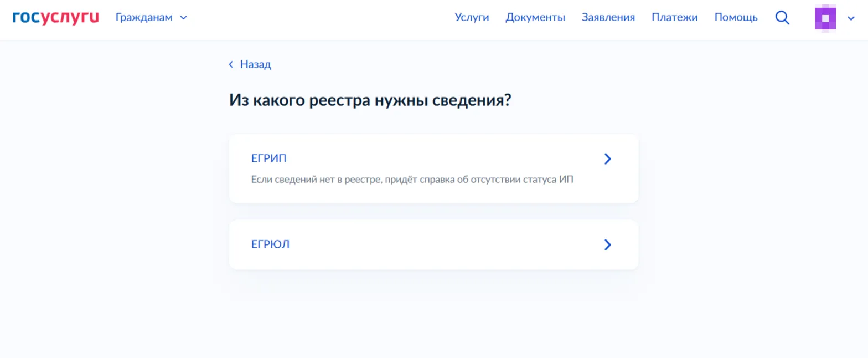The image size is (868, 358).
Task: Expand the account menu chevron
Action: coord(851,18)
